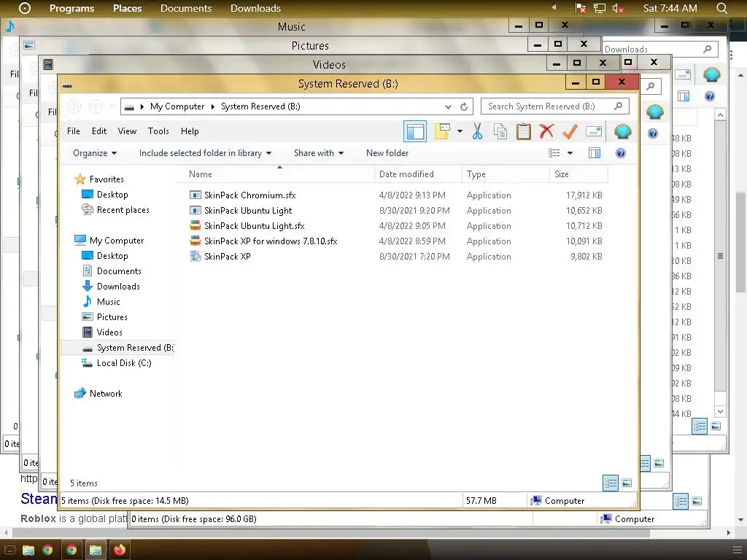Screen dimensions: 747x560
Task: Open the view options dropdown arrow
Action: pyautogui.click(x=570, y=153)
